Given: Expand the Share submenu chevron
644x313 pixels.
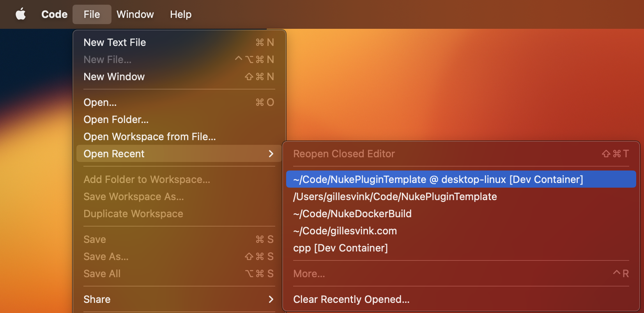Looking at the screenshot, I should coord(271,299).
